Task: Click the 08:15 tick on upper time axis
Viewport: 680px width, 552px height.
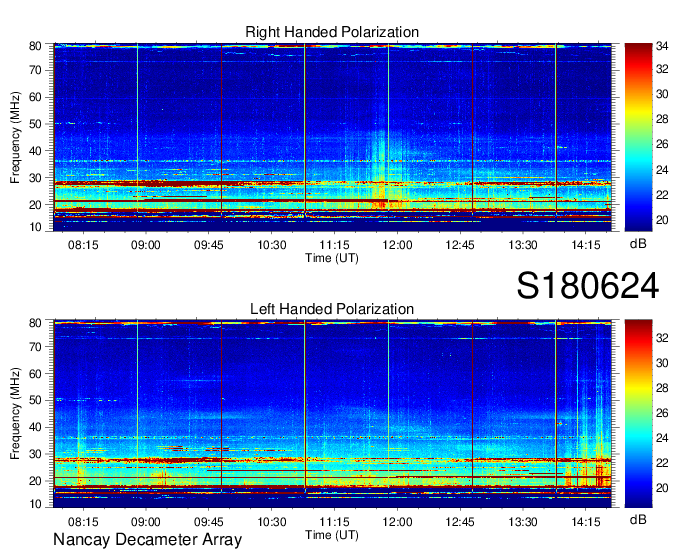Action: click(x=83, y=245)
